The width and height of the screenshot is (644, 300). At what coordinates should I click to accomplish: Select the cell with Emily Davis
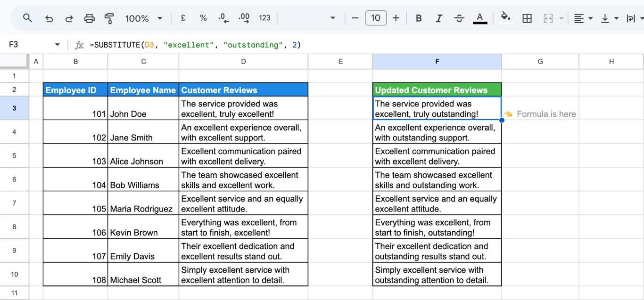click(x=143, y=251)
